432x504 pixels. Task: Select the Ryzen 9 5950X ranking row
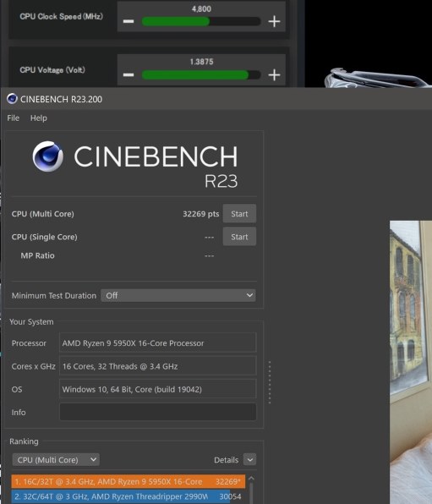coord(129,481)
